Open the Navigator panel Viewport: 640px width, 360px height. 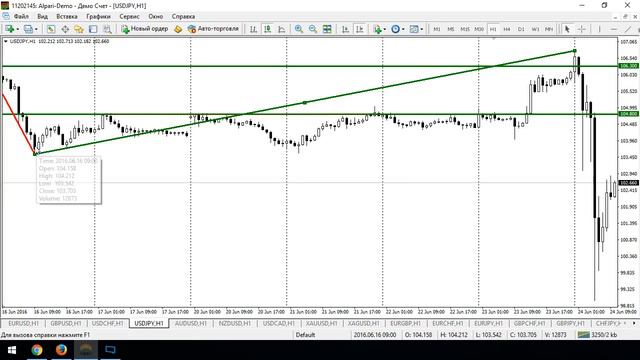[79, 29]
